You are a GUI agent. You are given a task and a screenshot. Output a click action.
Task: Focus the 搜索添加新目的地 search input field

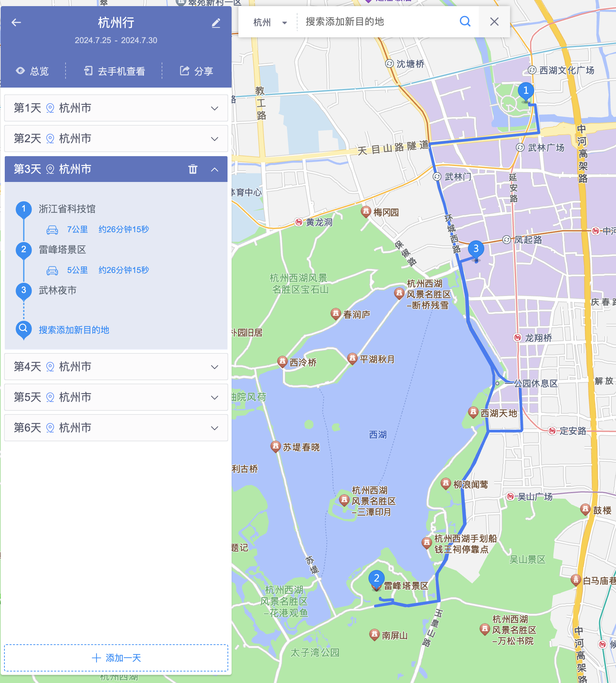click(x=377, y=22)
